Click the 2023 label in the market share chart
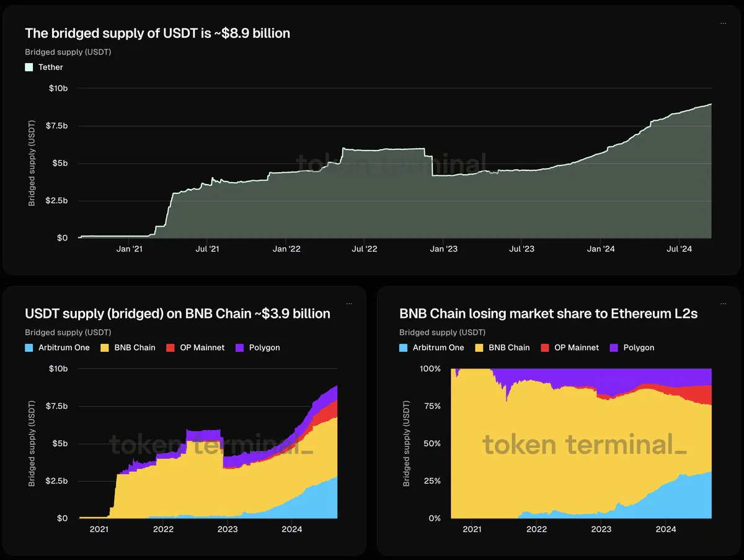 [x=601, y=529]
